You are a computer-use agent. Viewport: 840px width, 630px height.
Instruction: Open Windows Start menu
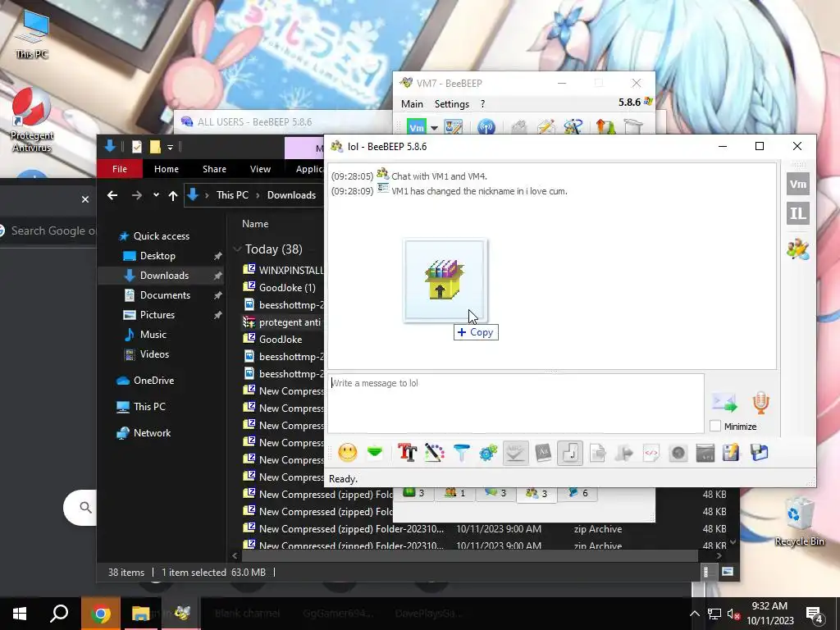pos(20,614)
